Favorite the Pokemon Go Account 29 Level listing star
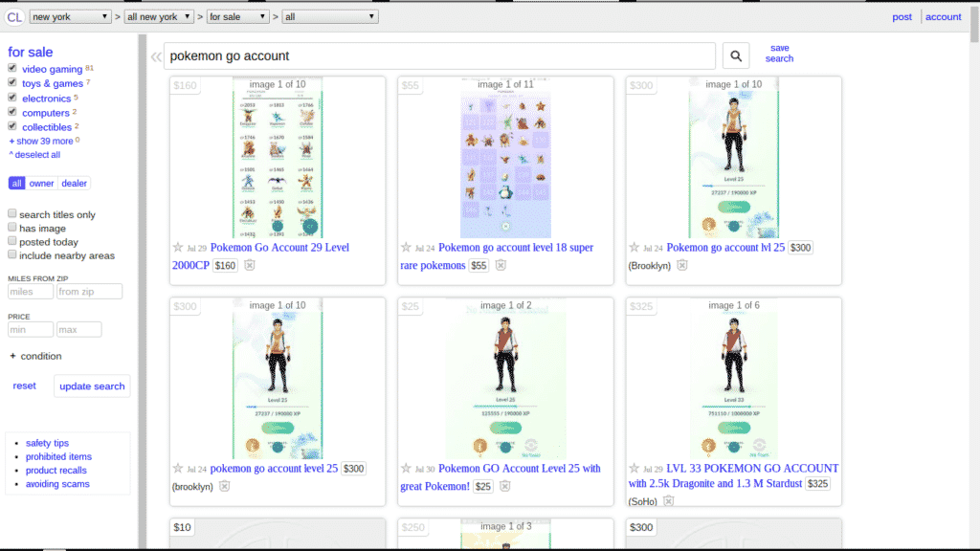 [x=177, y=248]
